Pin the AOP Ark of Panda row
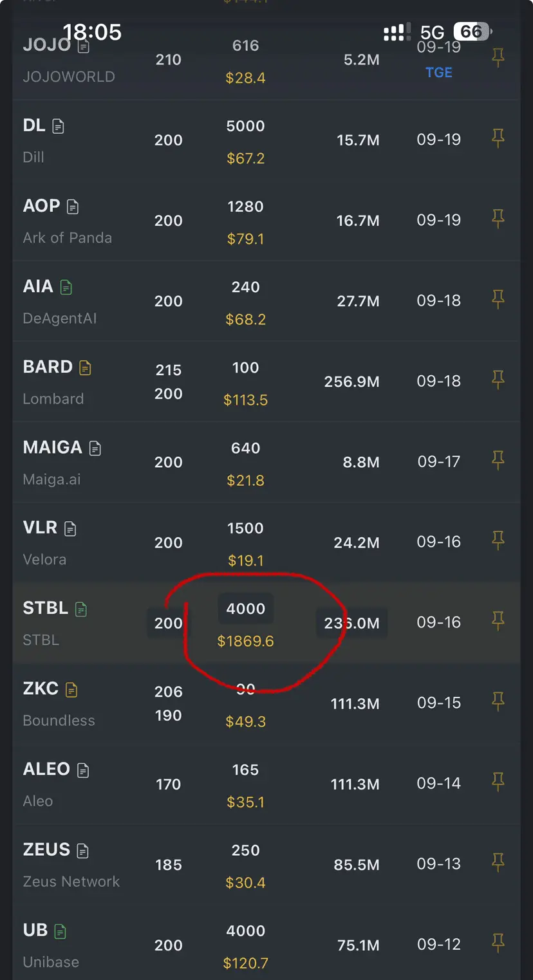 pos(498,219)
